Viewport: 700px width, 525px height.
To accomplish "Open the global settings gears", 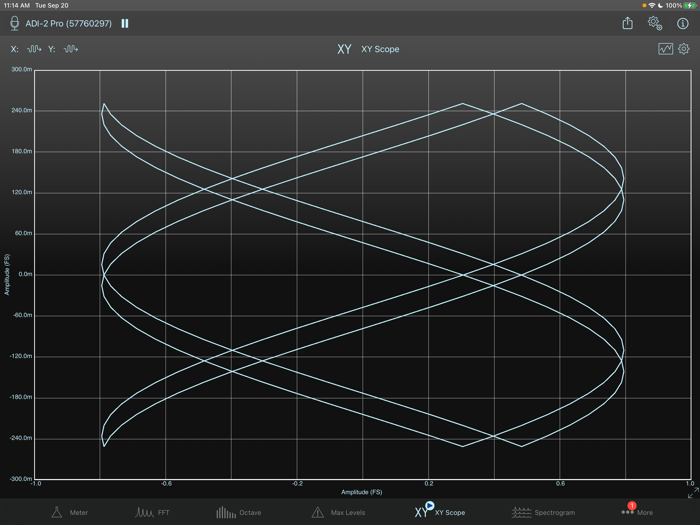I will [655, 23].
